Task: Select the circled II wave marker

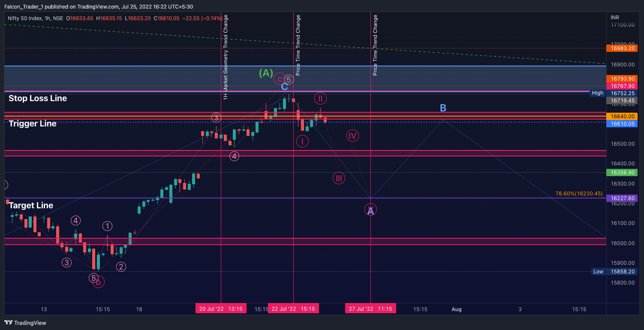Action: [321, 99]
